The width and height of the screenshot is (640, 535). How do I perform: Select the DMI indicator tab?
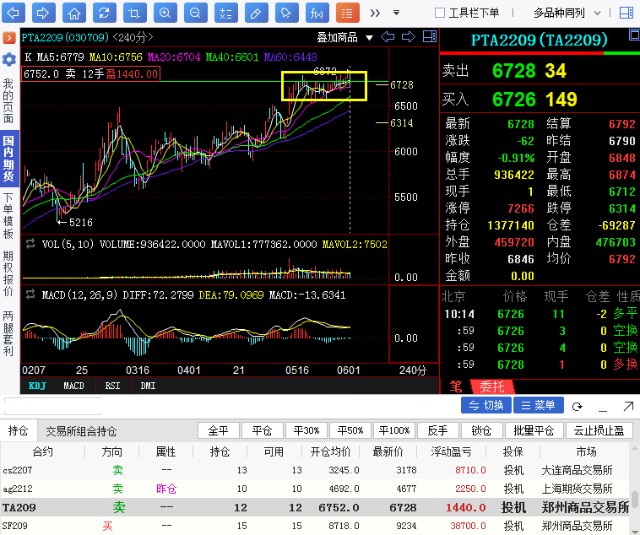tap(148, 386)
